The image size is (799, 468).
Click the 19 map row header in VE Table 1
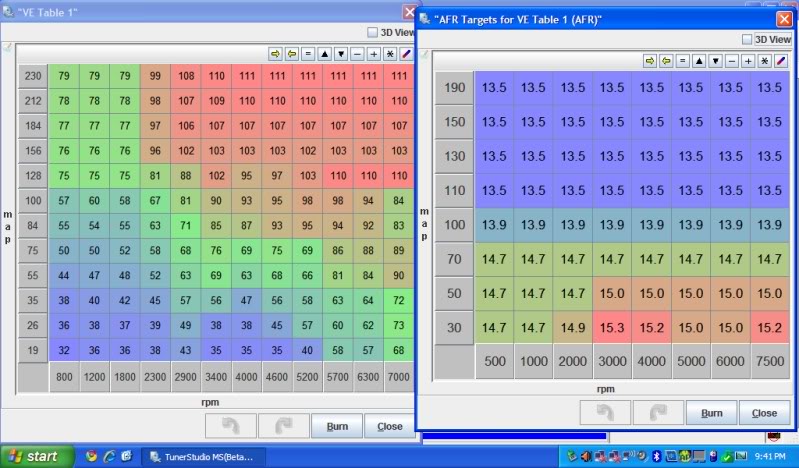(33, 350)
